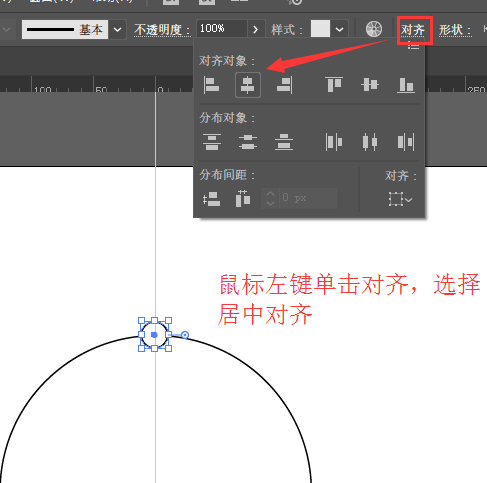
Task: Open the graphic style dropdown arrow
Action: tap(339, 29)
